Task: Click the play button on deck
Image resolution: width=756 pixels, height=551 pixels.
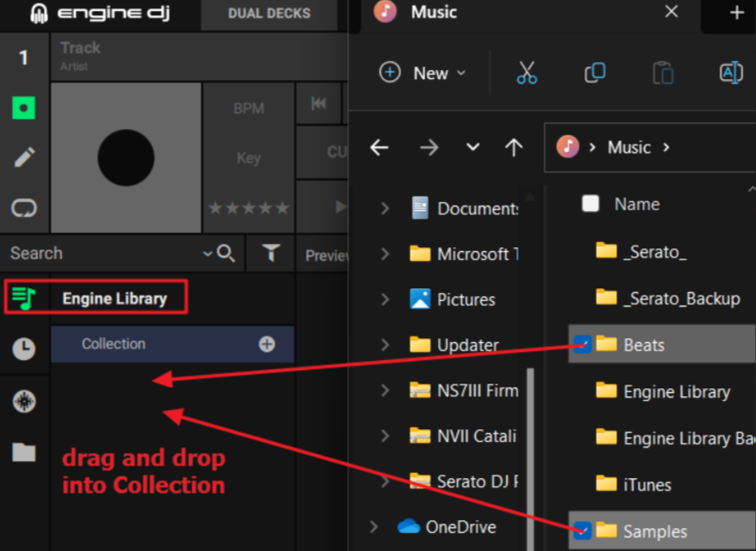Action: click(341, 206)
